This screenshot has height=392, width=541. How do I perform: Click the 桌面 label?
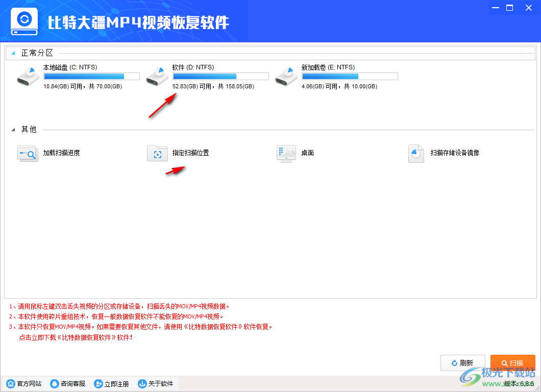[307, 153]
